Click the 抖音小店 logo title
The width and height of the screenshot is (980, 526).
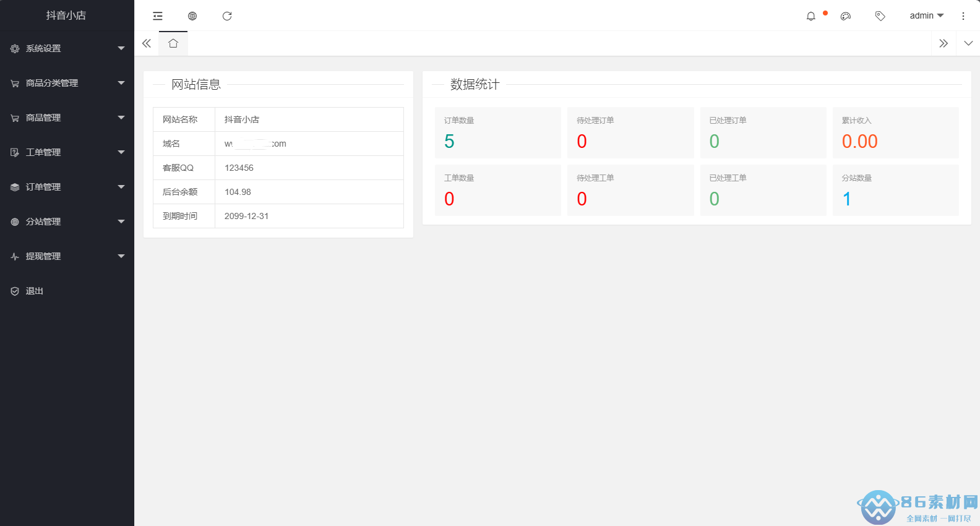(66, 15)
